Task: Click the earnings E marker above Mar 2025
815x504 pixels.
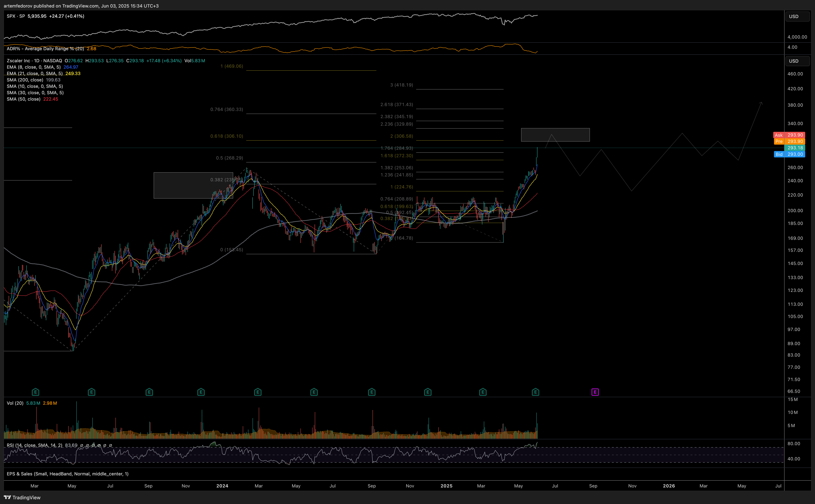Action: 483,392
